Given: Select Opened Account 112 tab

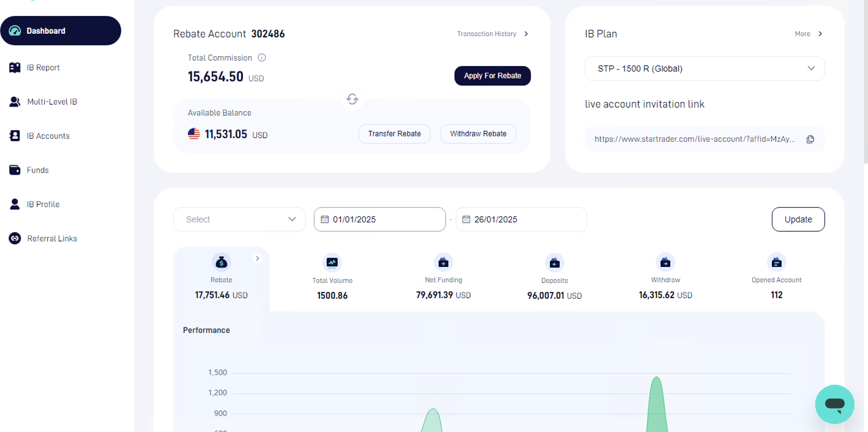Looking at the screenshot, I should pyautogui.click(x=776, y=279).
